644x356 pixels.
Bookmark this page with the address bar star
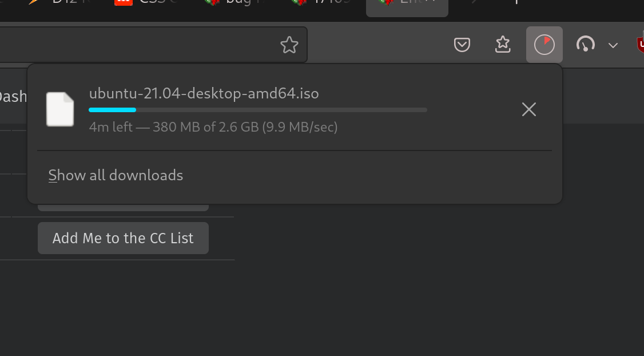[289, 45]
